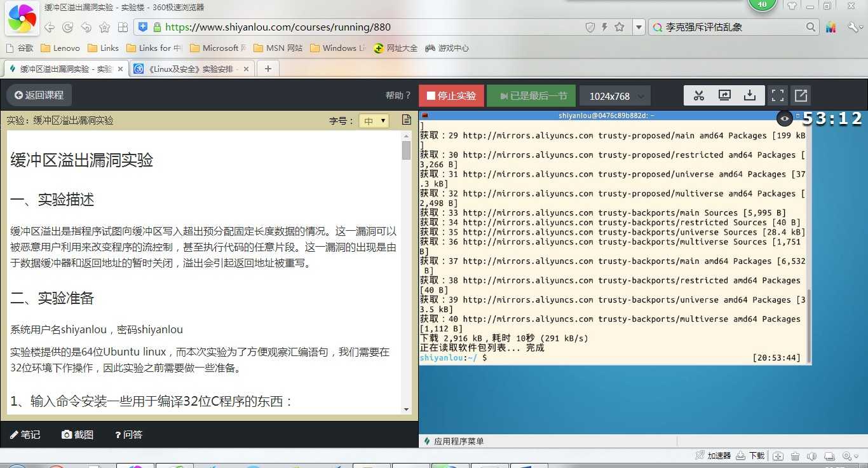Close the 缓冲区溢出漏洞实验 tab
Screen dimensions: 868x468
point(121,69)
